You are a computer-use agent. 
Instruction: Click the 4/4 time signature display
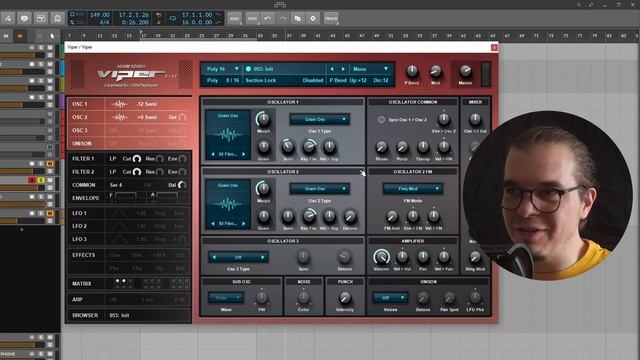[x=104, y=22]
